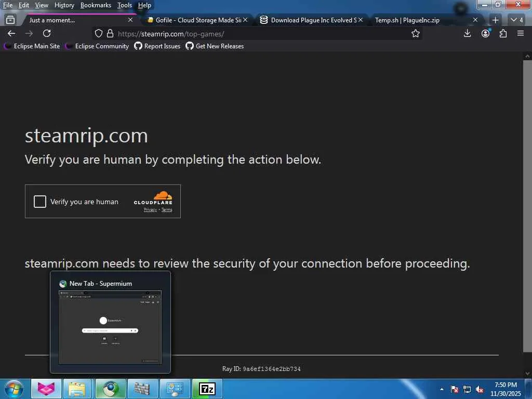Go back to the previous page

[11, 33]
